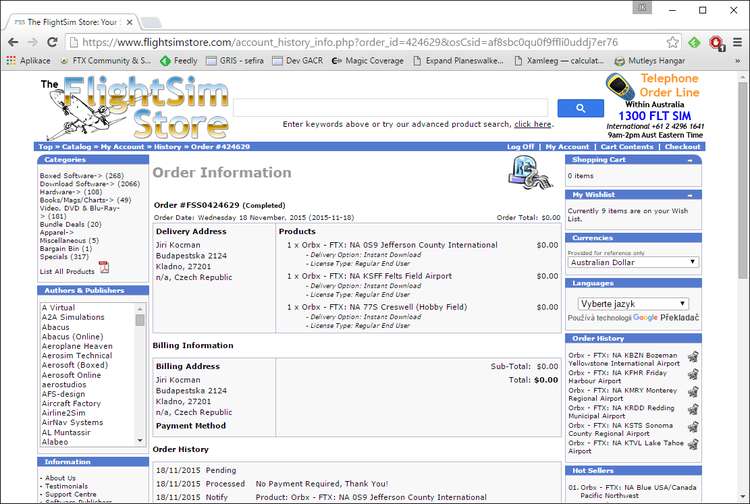
Task: Open My Account in the header bar
Action: pyautogui.click(x=567, y=147)
